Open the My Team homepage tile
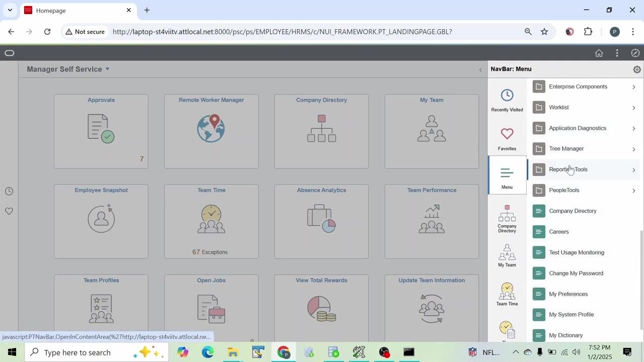 pos(432,131)
